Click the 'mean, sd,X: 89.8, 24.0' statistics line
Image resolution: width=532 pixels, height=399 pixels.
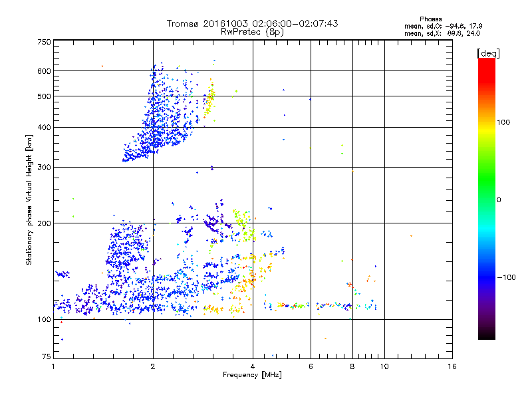pyautogui.click(x=442, y=33)
